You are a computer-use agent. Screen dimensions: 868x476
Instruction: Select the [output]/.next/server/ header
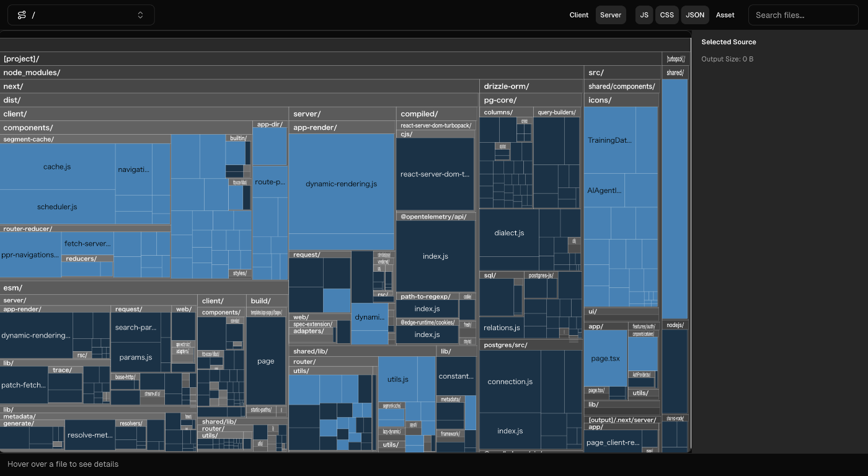622,420
